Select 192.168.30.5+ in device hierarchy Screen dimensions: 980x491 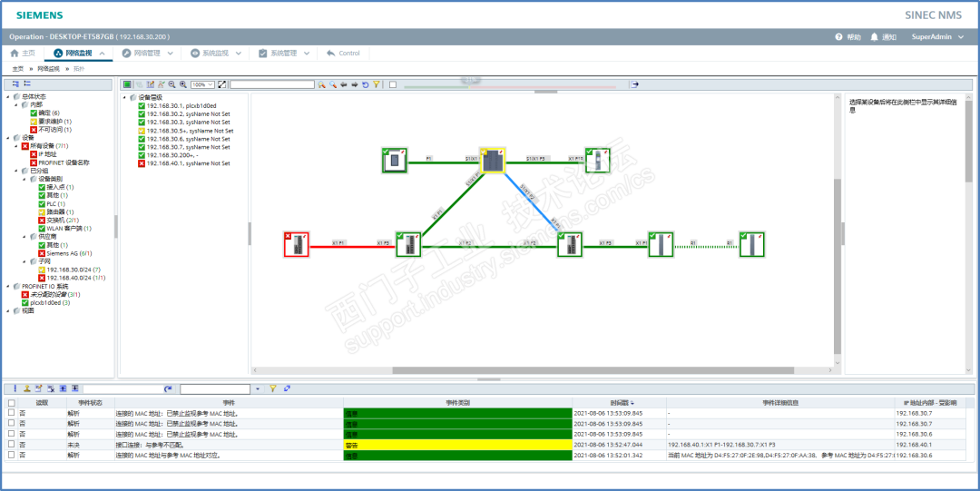pyautogui.click(x=186, y=131)
